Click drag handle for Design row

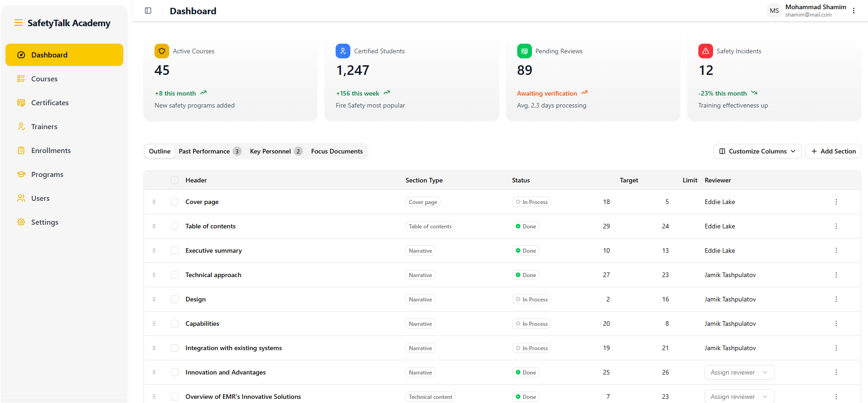(154, 299)
